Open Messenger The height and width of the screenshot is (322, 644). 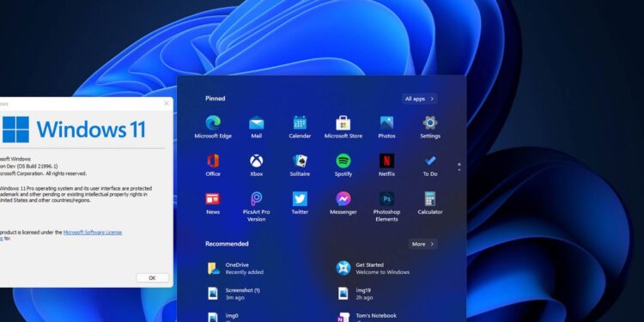343,203
